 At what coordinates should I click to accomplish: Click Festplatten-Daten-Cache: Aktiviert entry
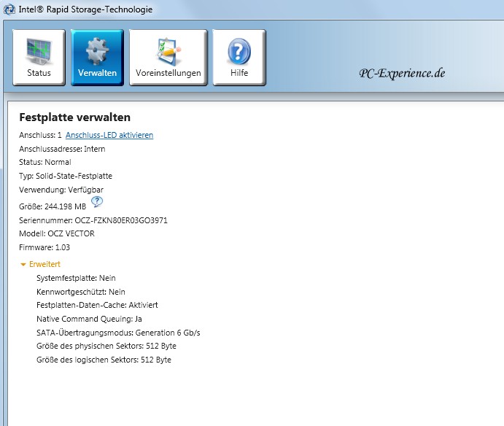click(98, 305)
